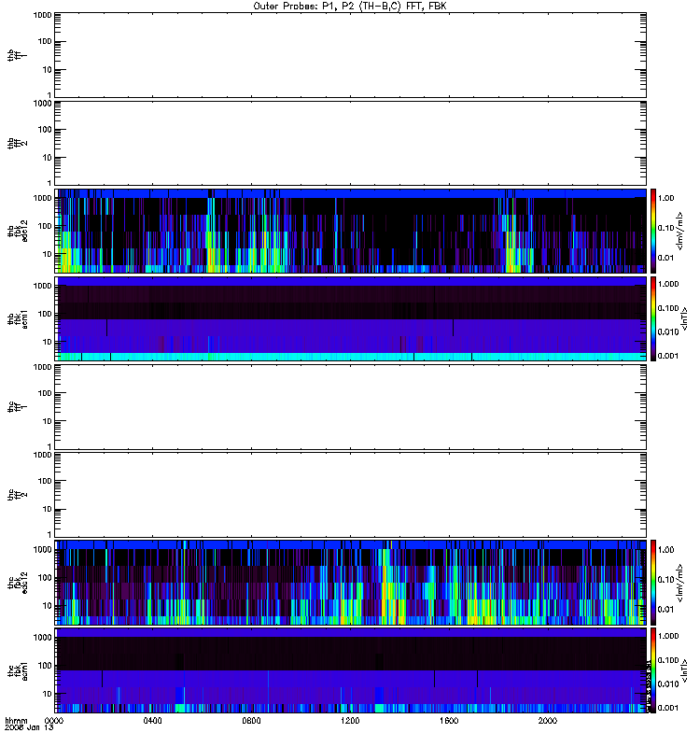Click the '1000' tick label of thc fff 1 panel

coord(42,367)
